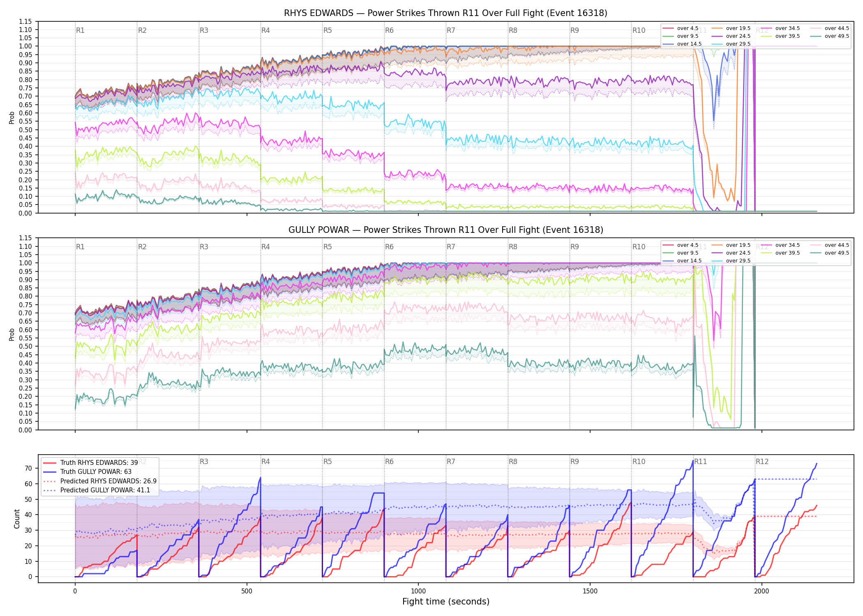This screenshot has width=863, height=616.
Task: Click the R3 round label in the Count panel
Action: pos(204,462)
